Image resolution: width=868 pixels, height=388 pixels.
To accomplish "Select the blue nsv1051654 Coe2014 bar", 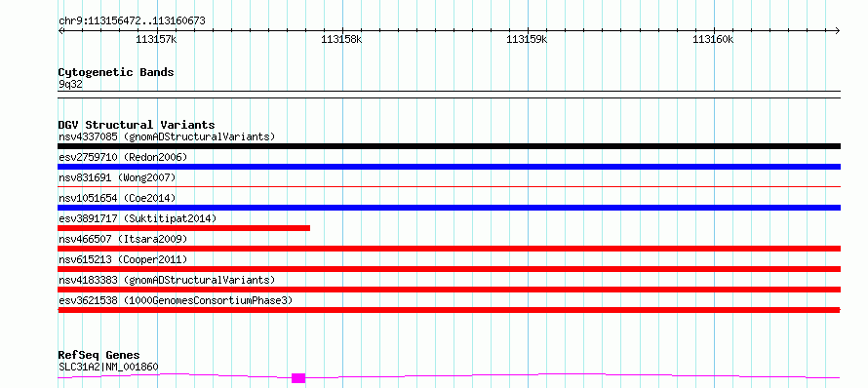I will [x=449, y=208].
